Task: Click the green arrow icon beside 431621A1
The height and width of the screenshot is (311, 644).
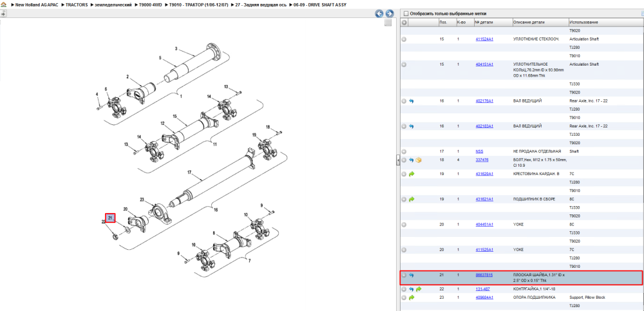Action: pos(412,199)
